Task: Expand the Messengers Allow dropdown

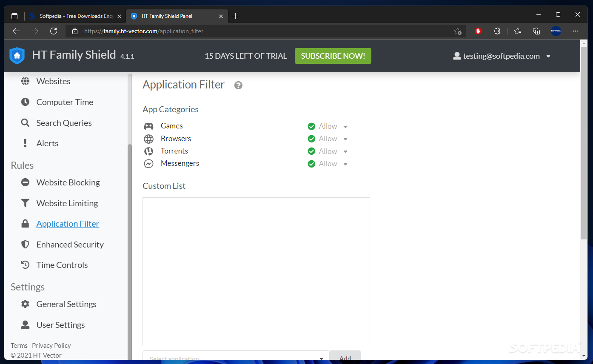Action: coord(345,164)
